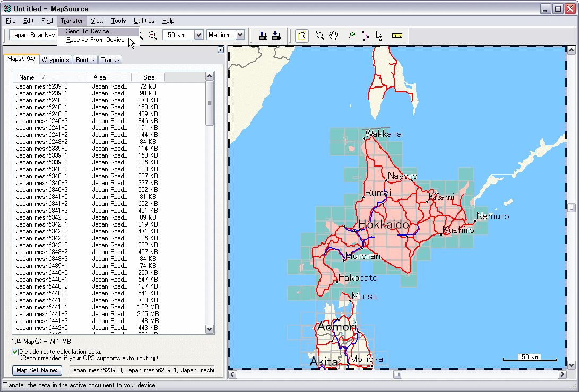Sort list by Name column header
The height and width of the screenshot is (392, 579).
pos(50,77)
